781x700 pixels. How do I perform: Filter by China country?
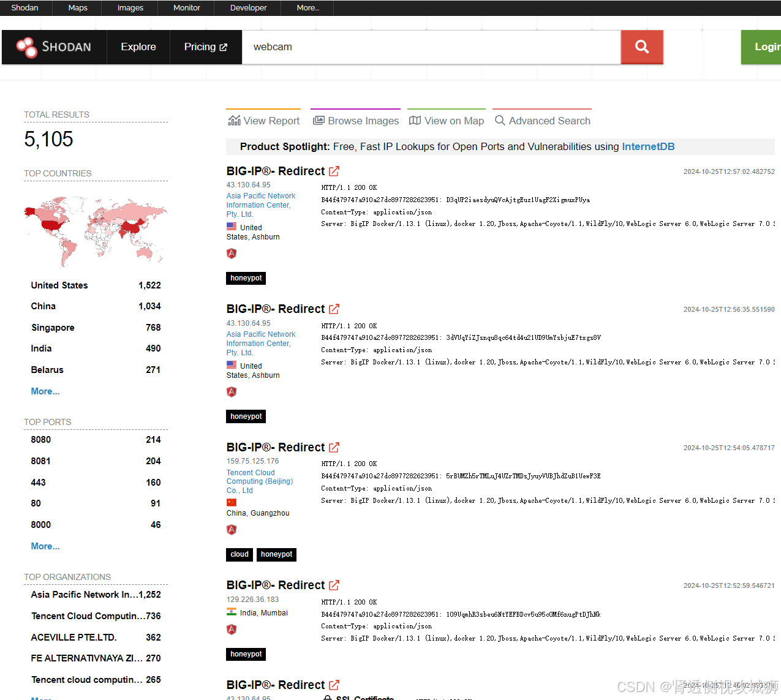tap(96, 306)
